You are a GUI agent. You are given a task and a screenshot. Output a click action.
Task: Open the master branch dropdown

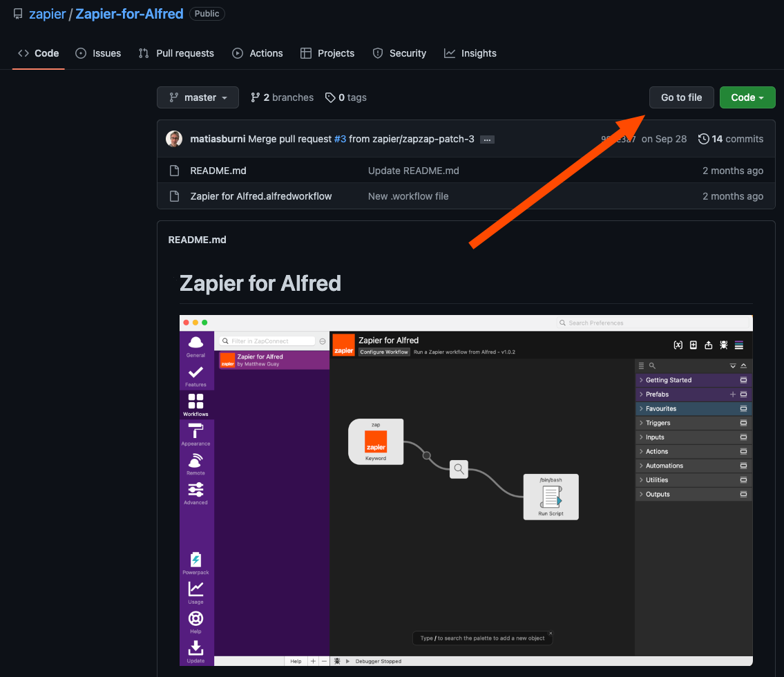pyautogui.click(x=198, y=97)
